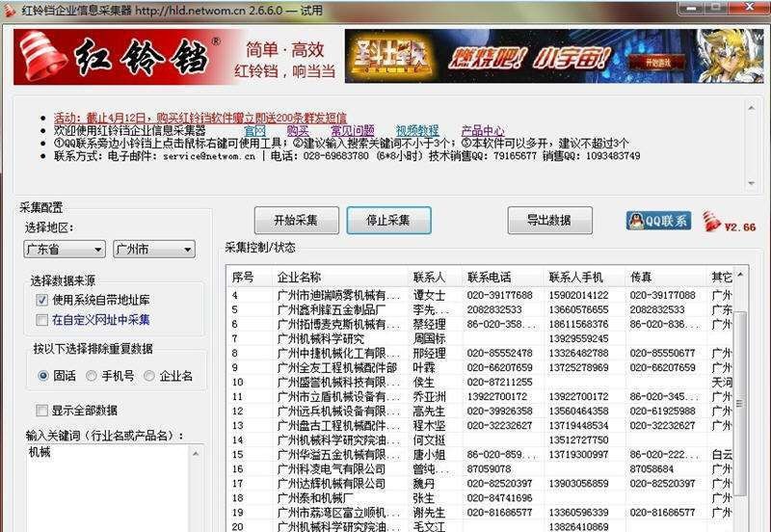This screenshot has width=771, height=532.
Task: Select row 广州盘古工程机械配件…
Action: coord(479,425)
